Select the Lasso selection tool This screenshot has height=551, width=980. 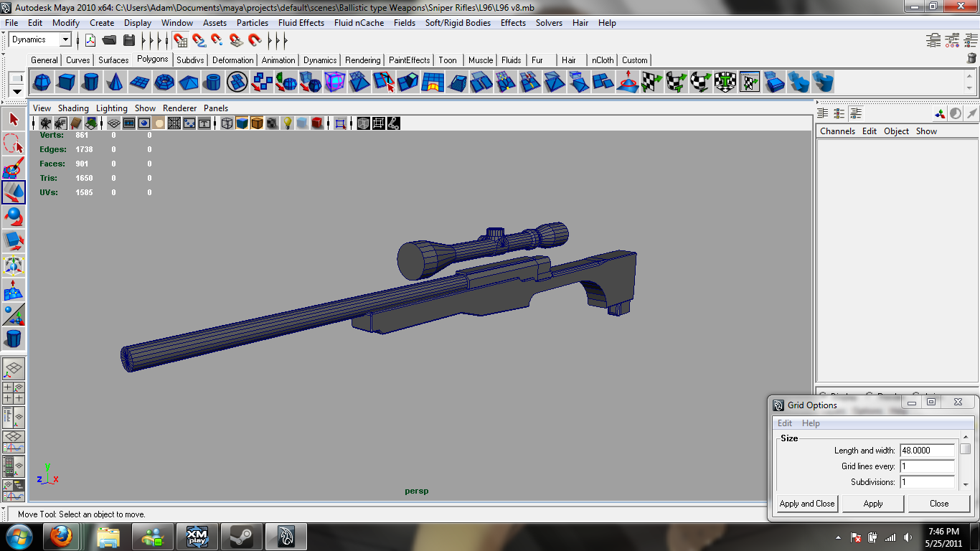click(13, 143)
